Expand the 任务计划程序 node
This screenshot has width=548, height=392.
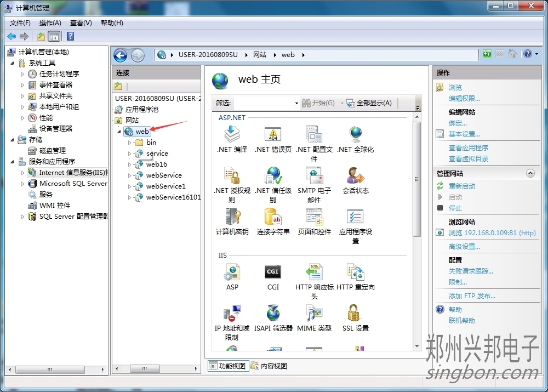click(x=22, y=74)
